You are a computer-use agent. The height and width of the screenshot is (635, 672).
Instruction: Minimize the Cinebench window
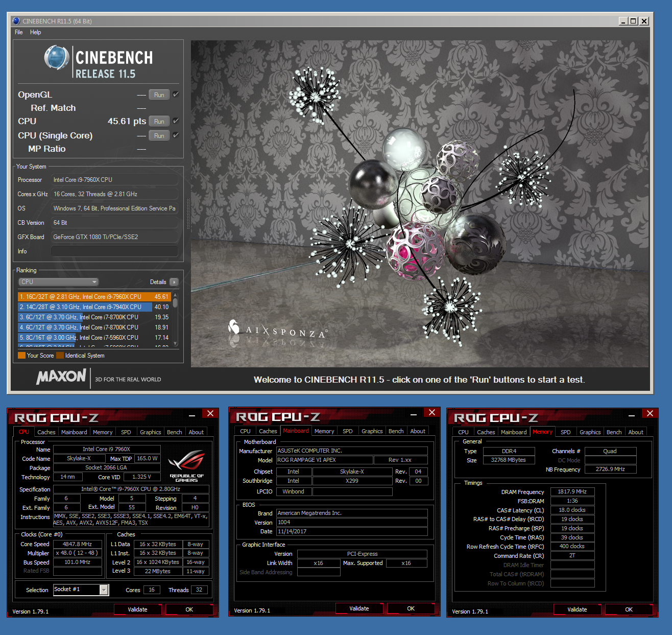click(623, 21)
